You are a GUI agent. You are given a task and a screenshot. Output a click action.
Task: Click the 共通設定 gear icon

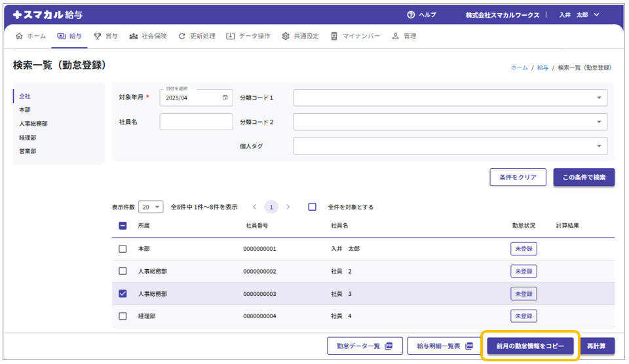(286, 36)
